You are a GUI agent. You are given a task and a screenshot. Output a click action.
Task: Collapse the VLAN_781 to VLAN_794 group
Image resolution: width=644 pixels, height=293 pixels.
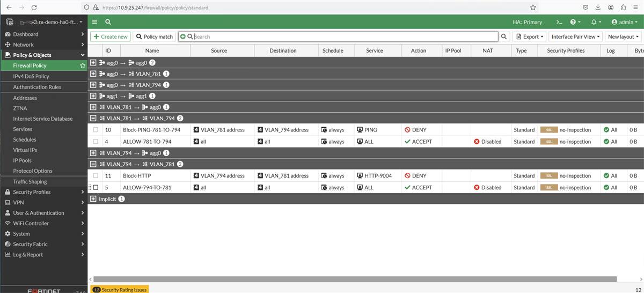coord(93,118)
